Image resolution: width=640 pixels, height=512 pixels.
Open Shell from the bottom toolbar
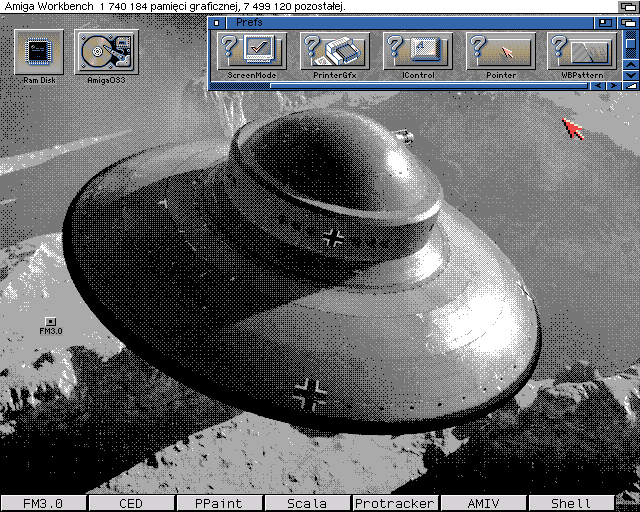[571, 503]
